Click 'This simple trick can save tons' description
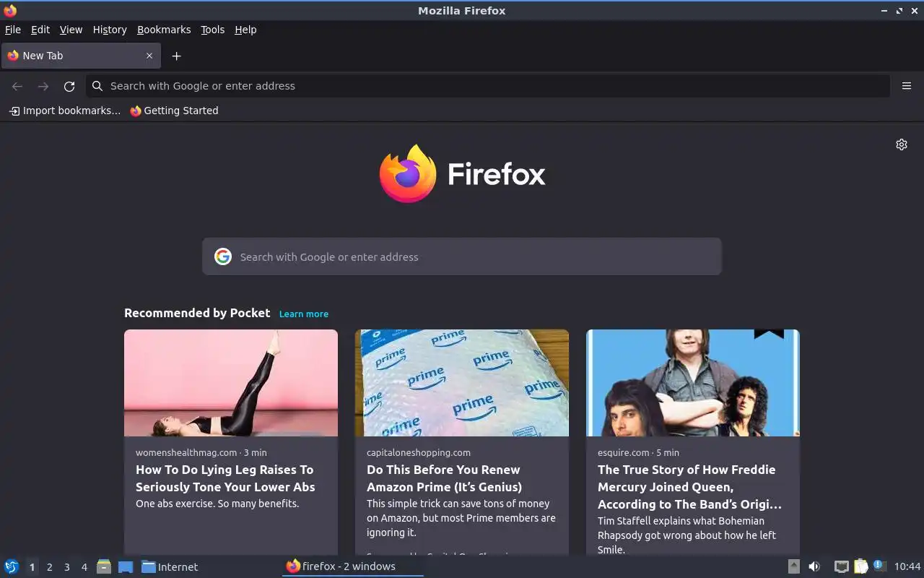 pyautogui.click(x=461, y=518)
